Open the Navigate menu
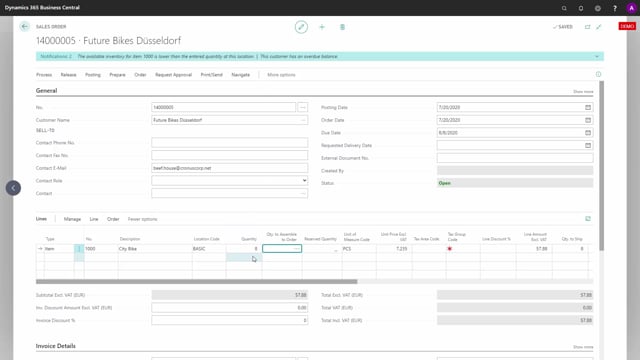 [240, 75]
